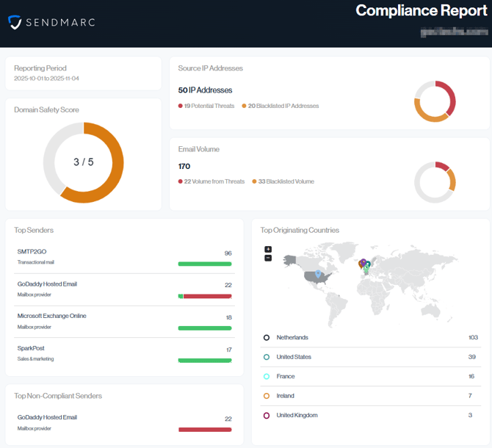The height and width of the screenshot is (448, 492).
Task: Click the Ireland legend circle icon
Action: click(267, 396)
